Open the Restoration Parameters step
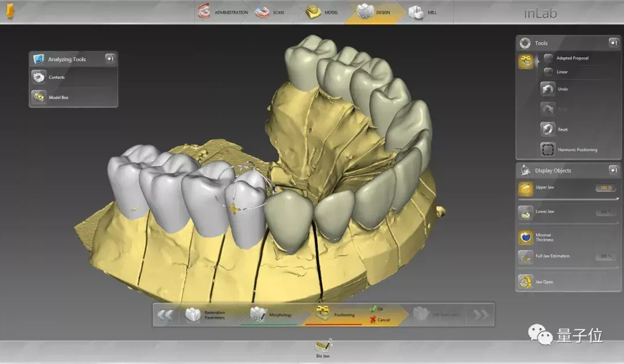The height and width of the screenshot is (364, 624). coord(214,315)
